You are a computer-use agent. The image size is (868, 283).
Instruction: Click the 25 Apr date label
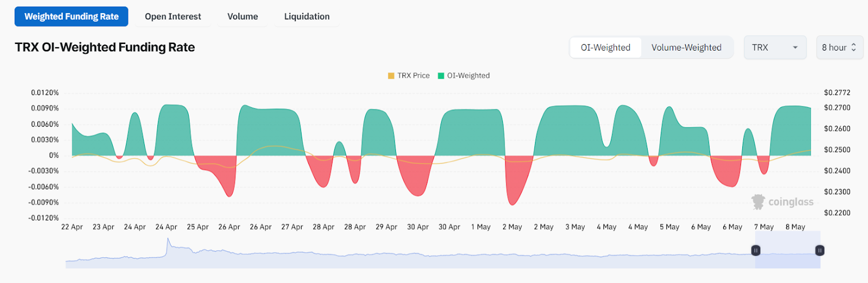(198, 227)
